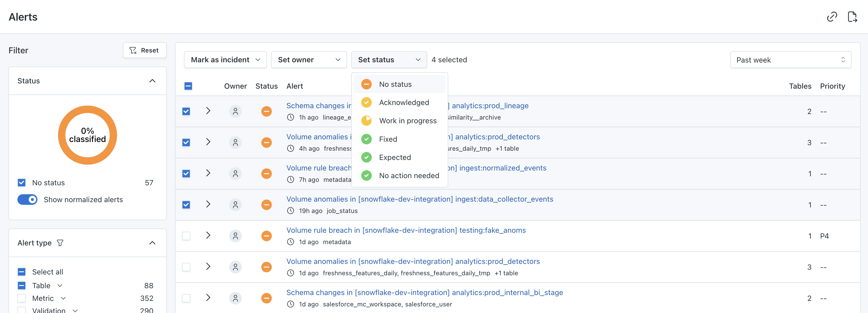Click orange status icon on data_collector_events row
Image resolution: width=868 pixels, height=313 pixels.
[x=266, y=204]
